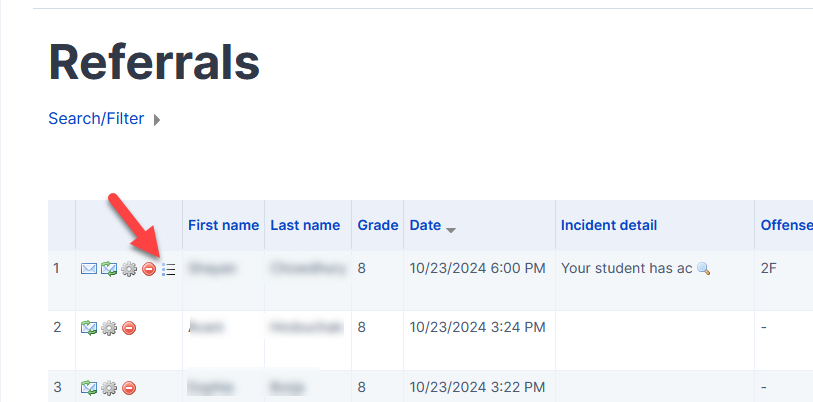
Task: Click the red delete icon in row 3
Action: 129,387
